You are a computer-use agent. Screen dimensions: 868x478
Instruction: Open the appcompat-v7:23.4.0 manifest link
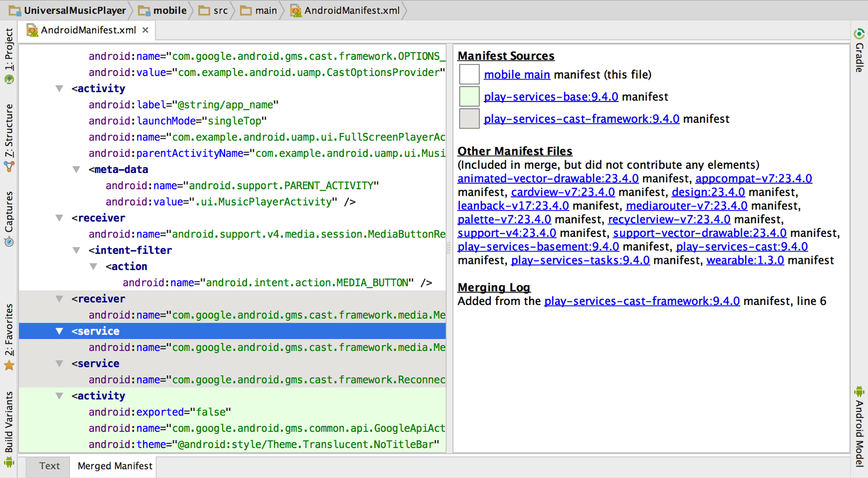coord(753,178)
